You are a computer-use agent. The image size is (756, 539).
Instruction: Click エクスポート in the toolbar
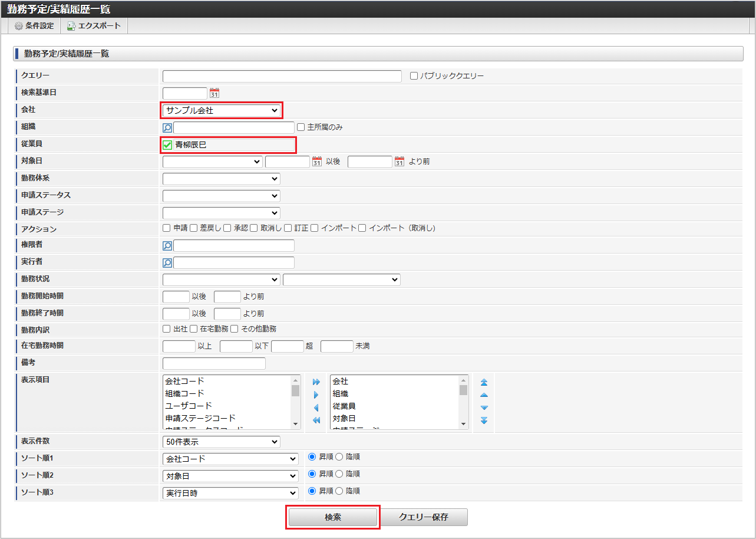click(94, 26)
